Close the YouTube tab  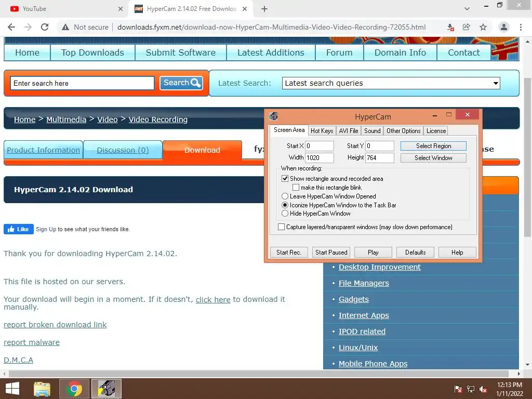click(121, 9)
